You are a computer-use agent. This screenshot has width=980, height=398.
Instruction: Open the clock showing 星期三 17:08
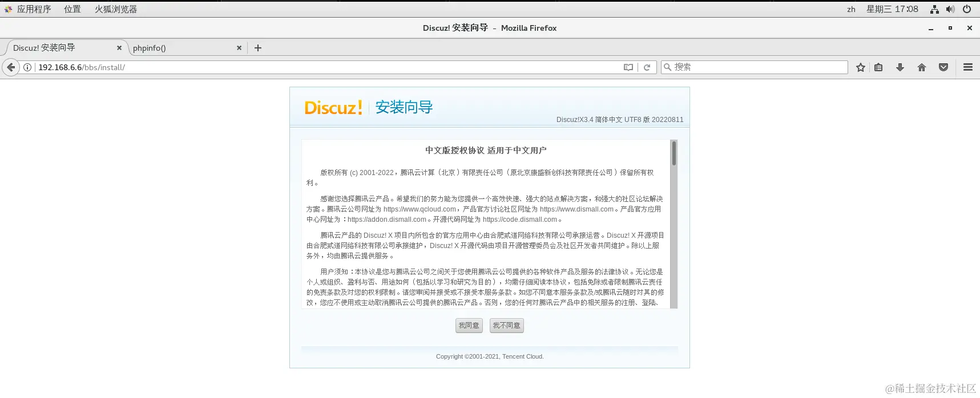click(892, 9)
